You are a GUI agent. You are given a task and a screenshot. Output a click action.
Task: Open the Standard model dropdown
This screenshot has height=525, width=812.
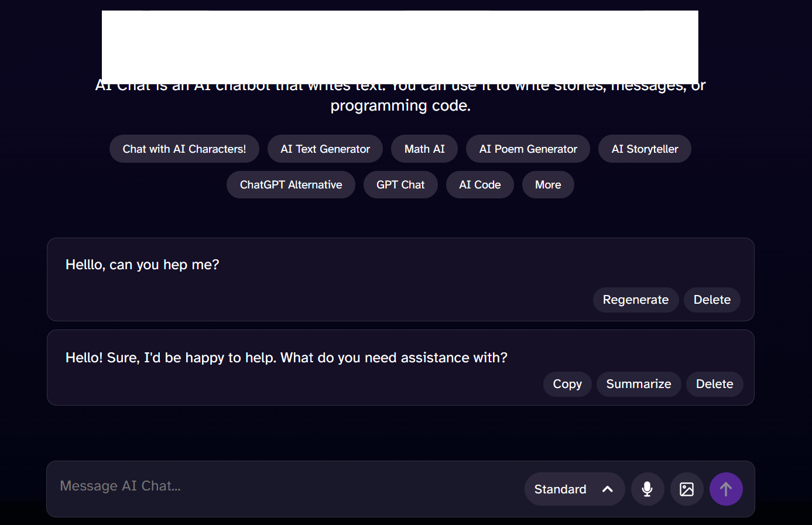click(x=560, y=489)
